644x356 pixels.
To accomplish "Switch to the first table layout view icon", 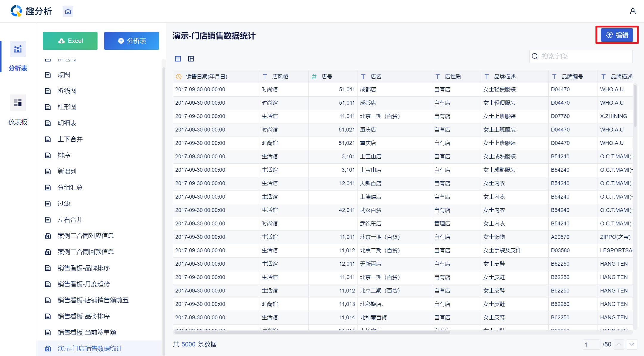I will (x=178, y=59).
